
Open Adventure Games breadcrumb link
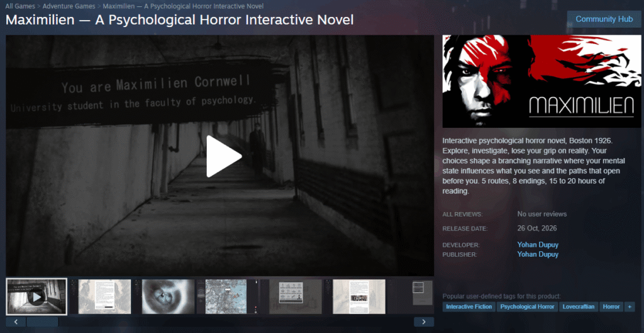point(69,6)
